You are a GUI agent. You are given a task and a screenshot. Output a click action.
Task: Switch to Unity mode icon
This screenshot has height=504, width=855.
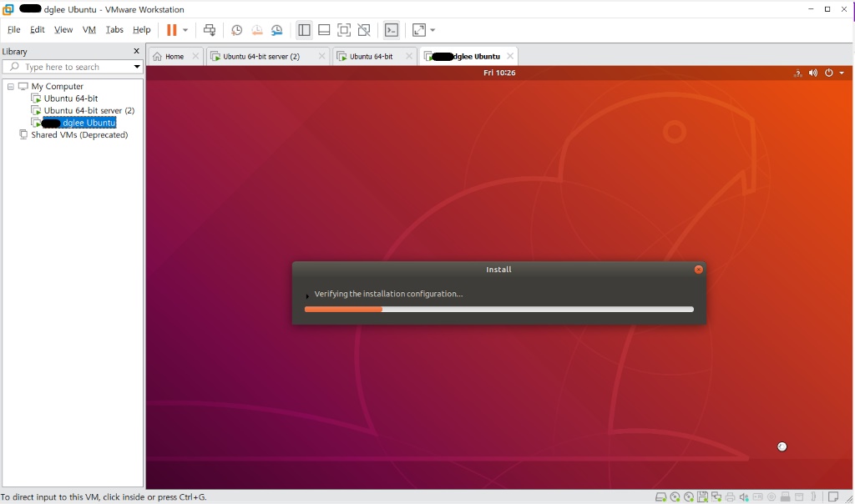[364, 30]
